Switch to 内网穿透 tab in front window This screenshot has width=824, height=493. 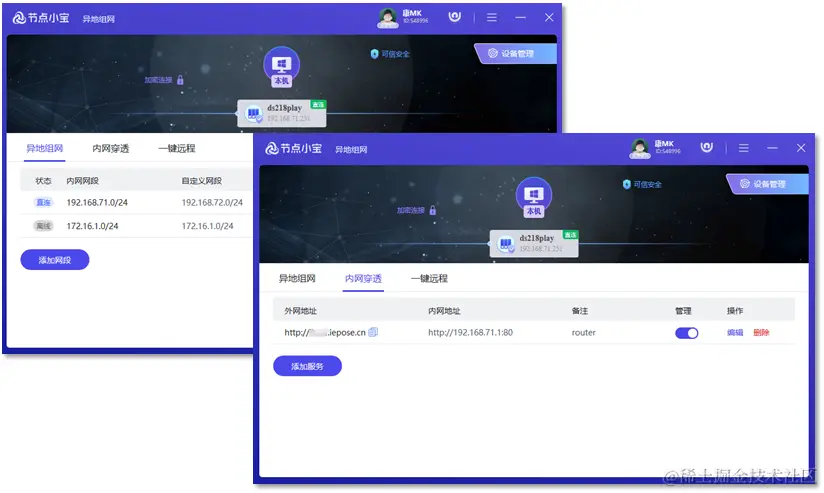pos(363,279)
